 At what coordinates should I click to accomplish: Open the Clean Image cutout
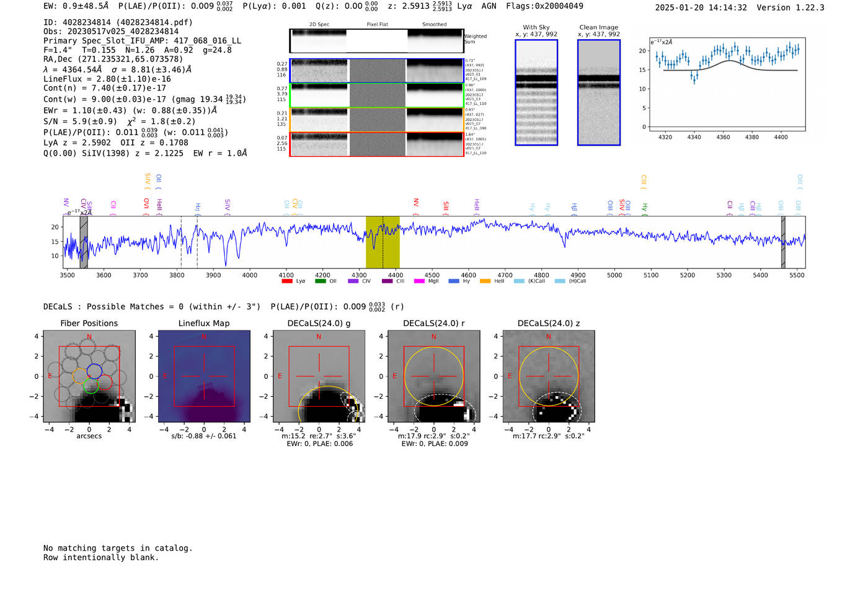click(599, 92)
